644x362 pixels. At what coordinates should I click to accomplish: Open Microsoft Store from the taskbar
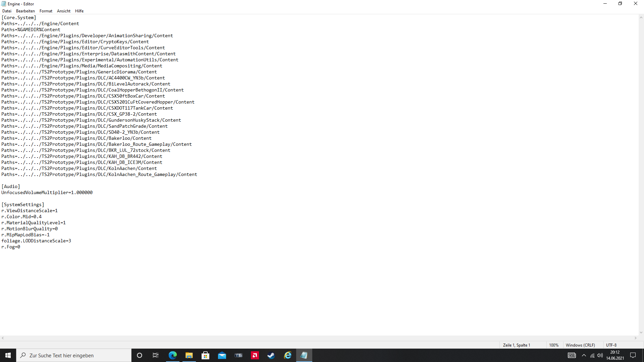[x=206, y=355]
